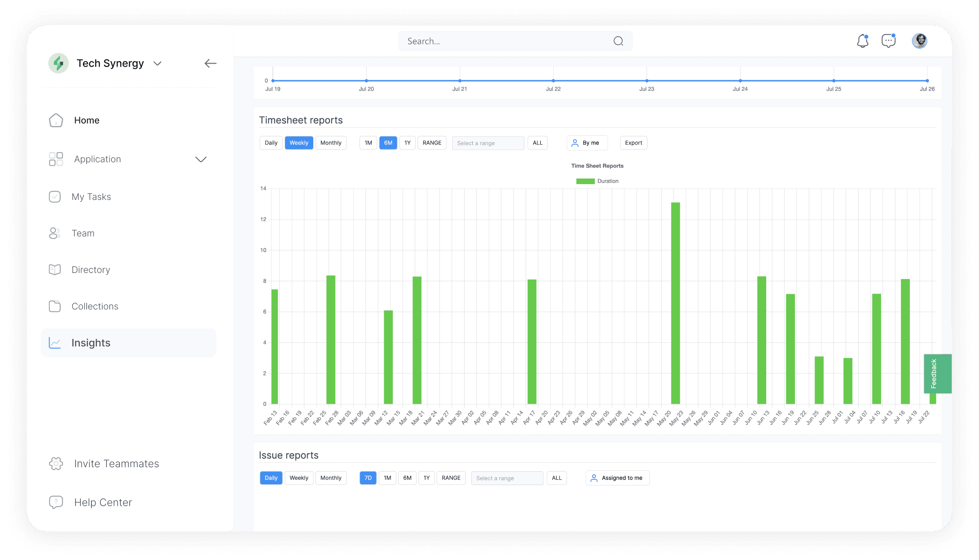Click the Invite Teammates gear icon
The width and height of the screenshot is (979, 560).
(x=56, y=463)
